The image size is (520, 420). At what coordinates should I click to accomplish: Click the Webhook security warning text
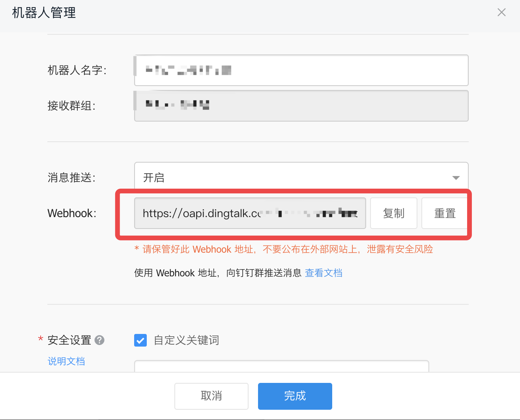284,249
